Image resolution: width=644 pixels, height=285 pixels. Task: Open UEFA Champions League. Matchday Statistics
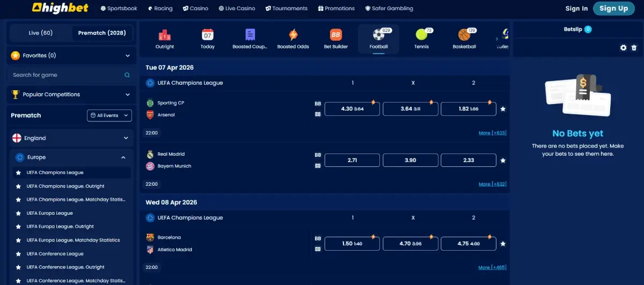click(76, 200)
